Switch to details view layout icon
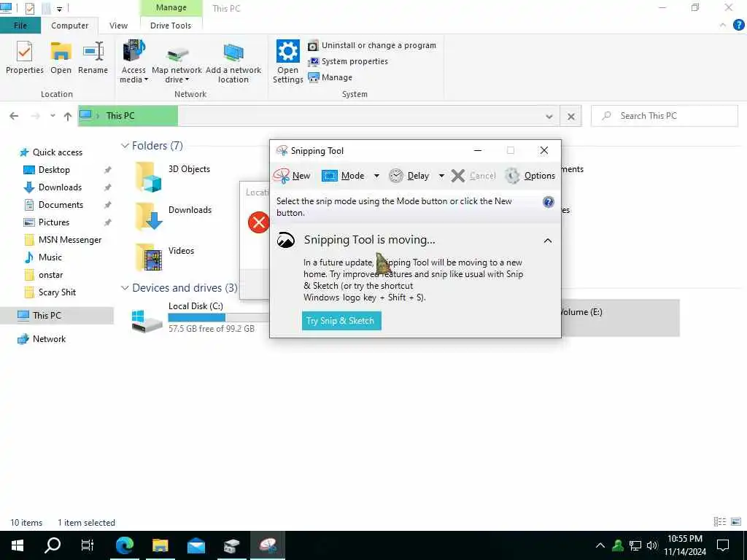The image size is (747, 560). click(720, 522)
